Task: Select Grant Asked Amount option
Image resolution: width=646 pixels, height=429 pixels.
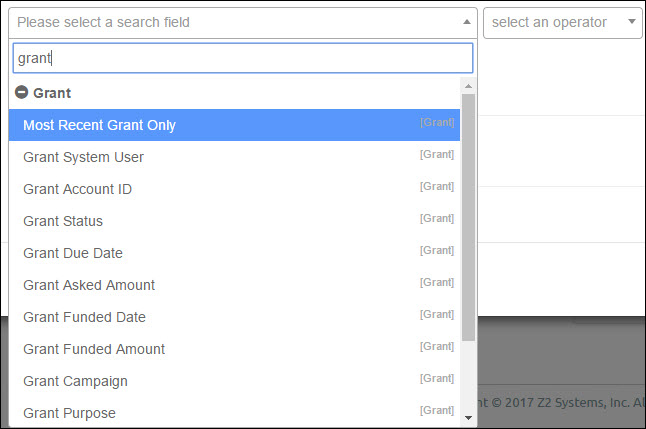Action: coord(234,285)
